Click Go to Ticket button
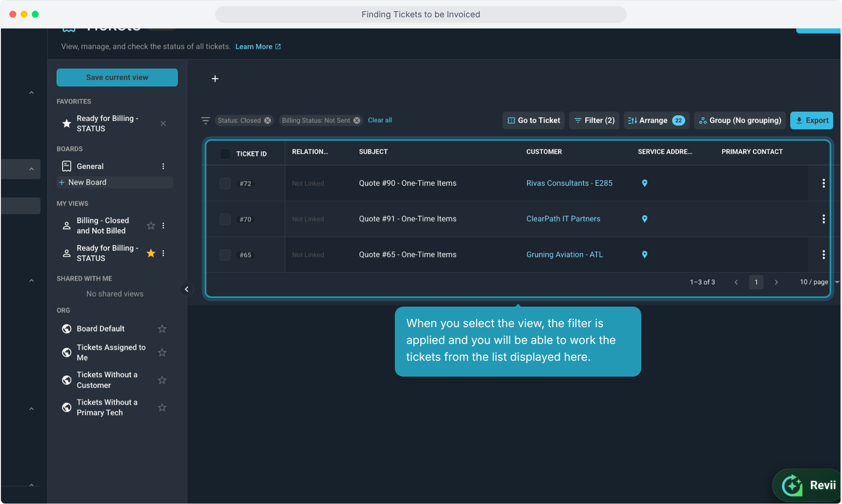 pos(533,120)
